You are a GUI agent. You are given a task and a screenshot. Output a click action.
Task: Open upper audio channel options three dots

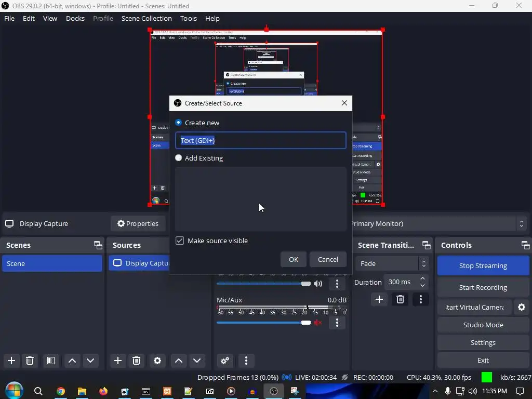tap(337, 284)
